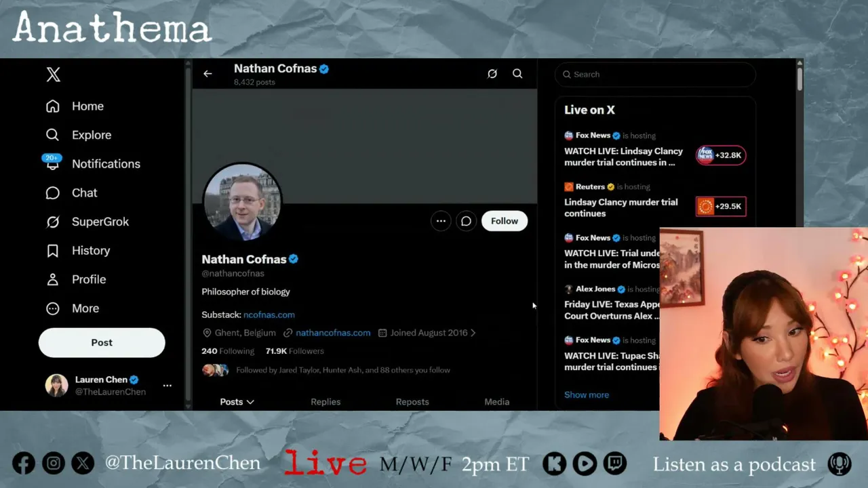Open Profile from the sidebar

pyautogui.click(x=75, y=279)
